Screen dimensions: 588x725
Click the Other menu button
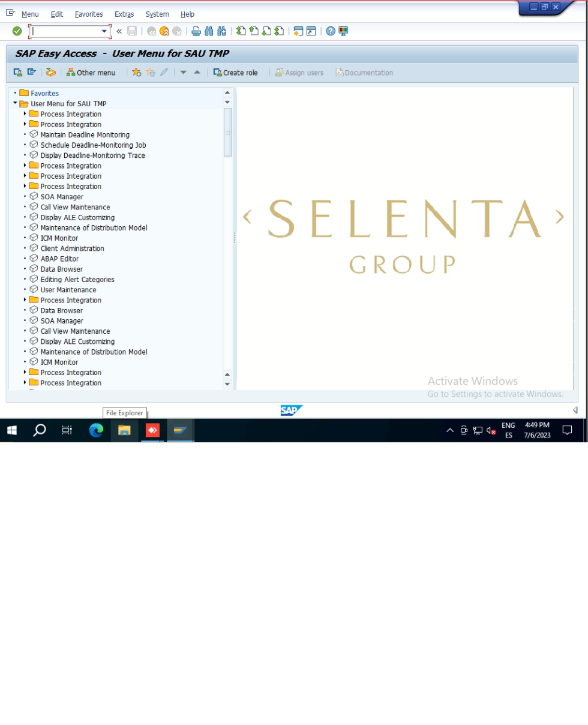pos(91,73)
